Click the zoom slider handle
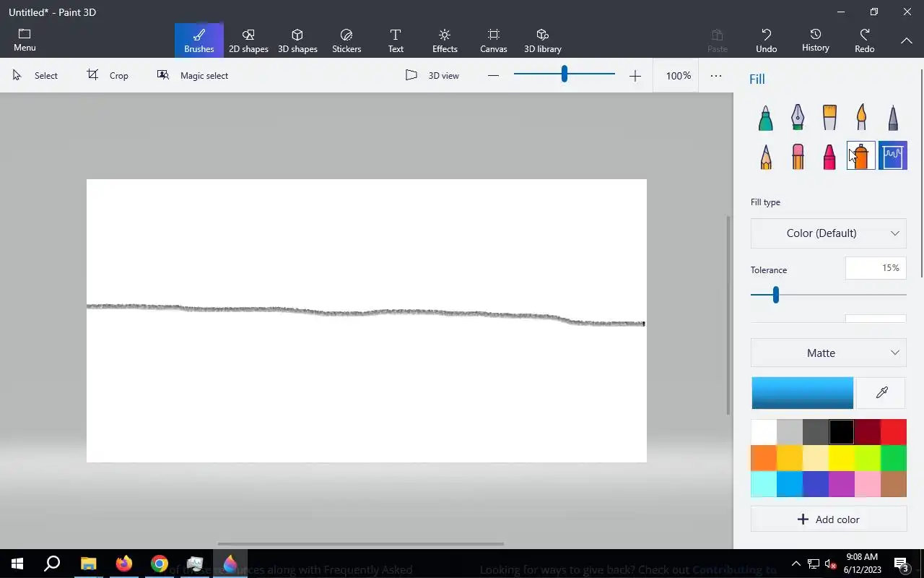 (x=565, y=74)
